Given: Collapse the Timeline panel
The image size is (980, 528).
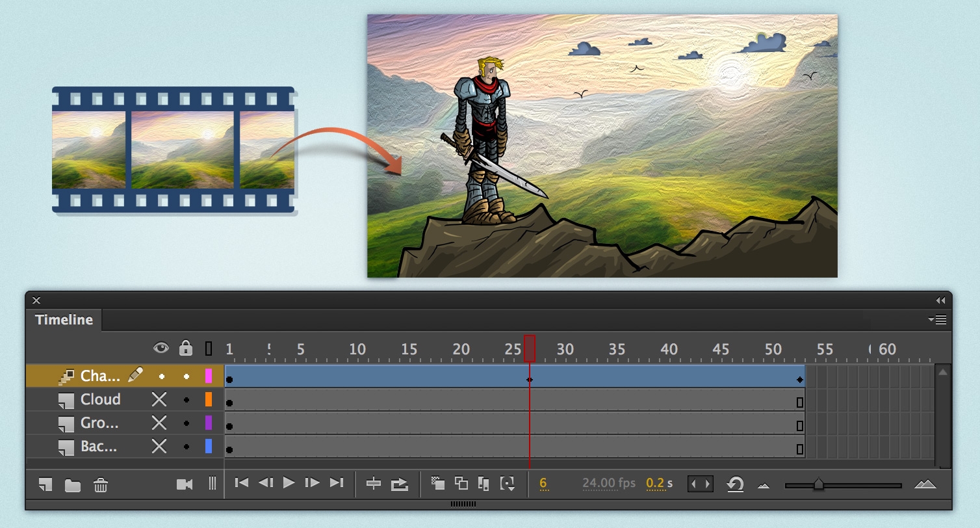Looking at the screenshot, I should [x=940, y=300].
